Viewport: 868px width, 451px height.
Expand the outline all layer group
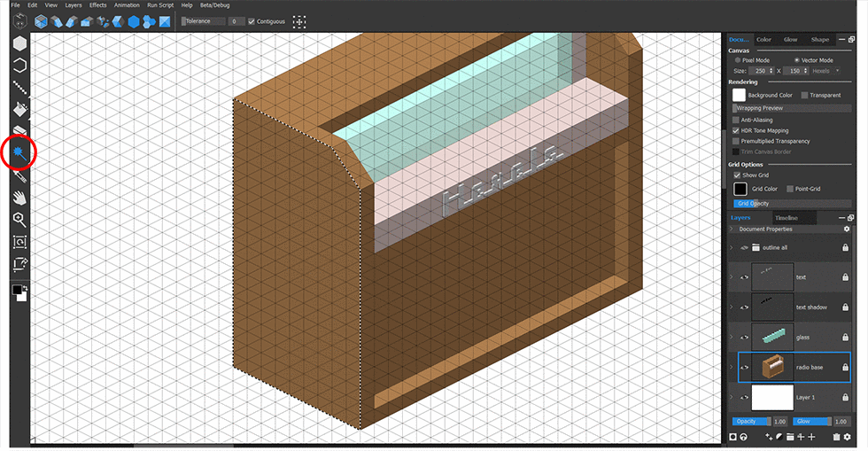point(732,248)
